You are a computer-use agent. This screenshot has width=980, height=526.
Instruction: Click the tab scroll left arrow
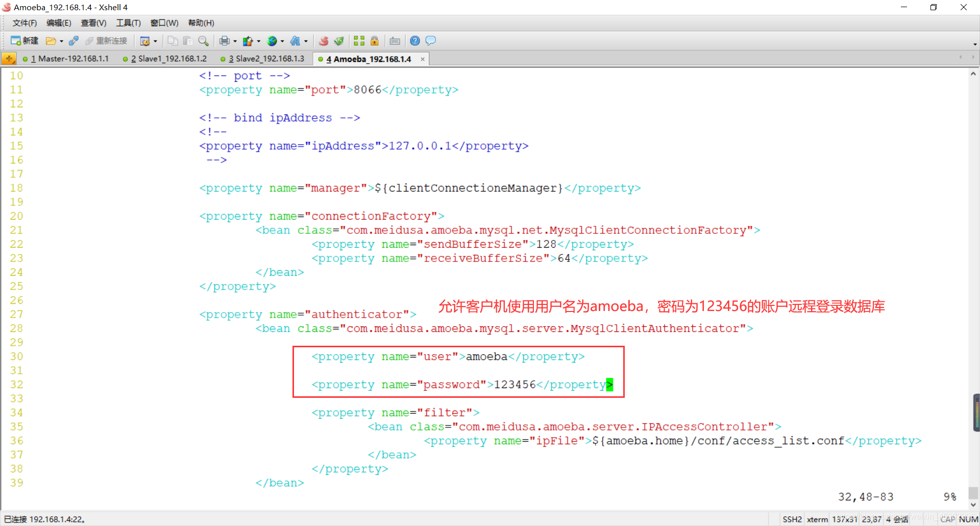point(961,58)
